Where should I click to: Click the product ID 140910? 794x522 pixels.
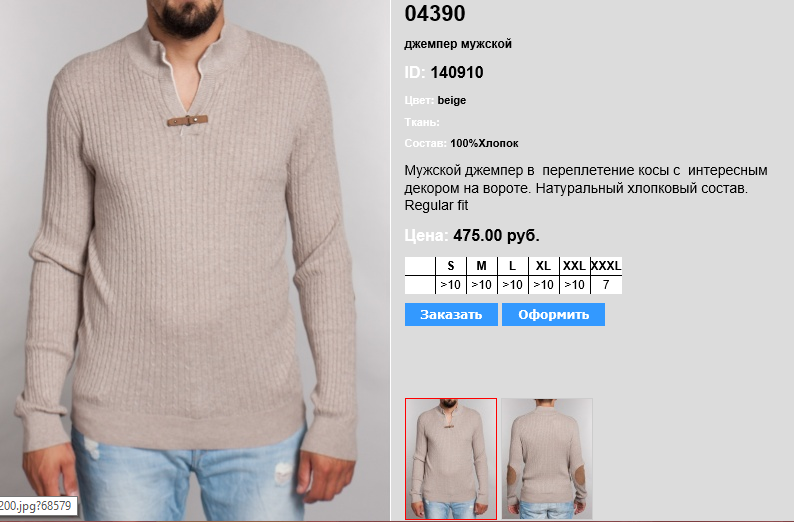(457, 72)
